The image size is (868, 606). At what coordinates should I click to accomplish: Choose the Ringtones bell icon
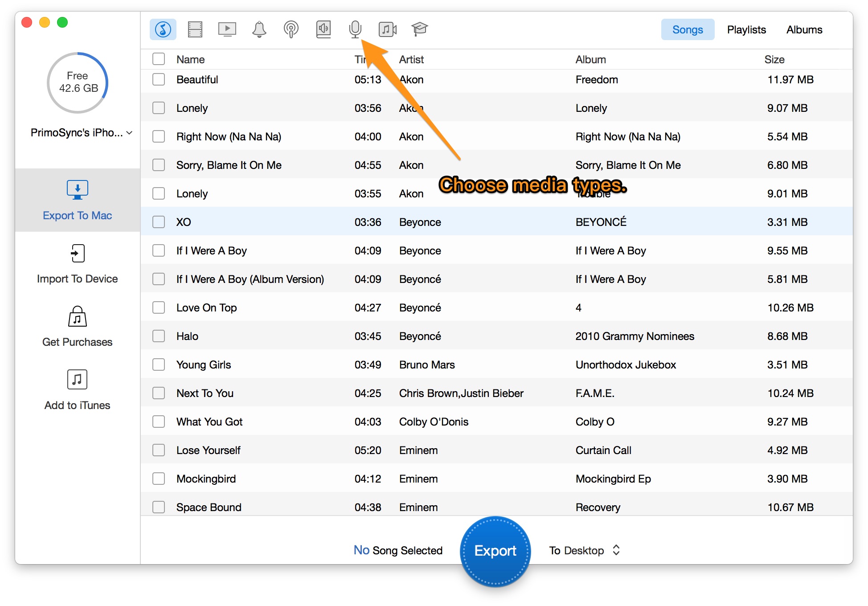pyautogui.click(x=259, y=29)
